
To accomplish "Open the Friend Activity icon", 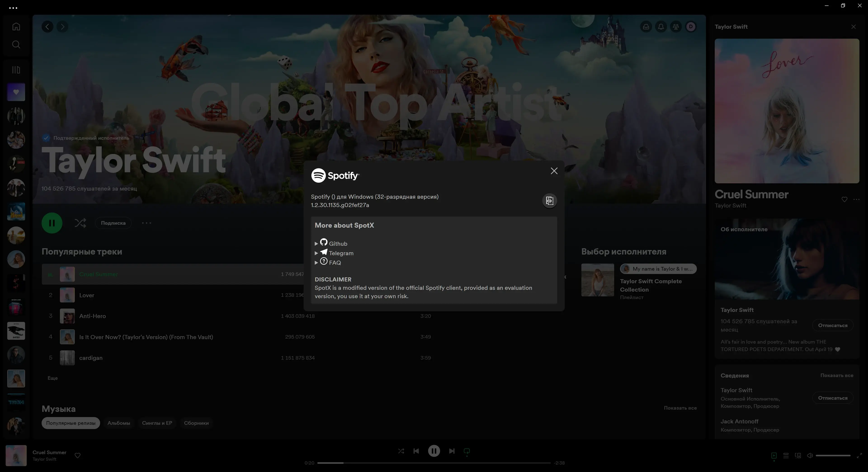I will pos(676,27).
